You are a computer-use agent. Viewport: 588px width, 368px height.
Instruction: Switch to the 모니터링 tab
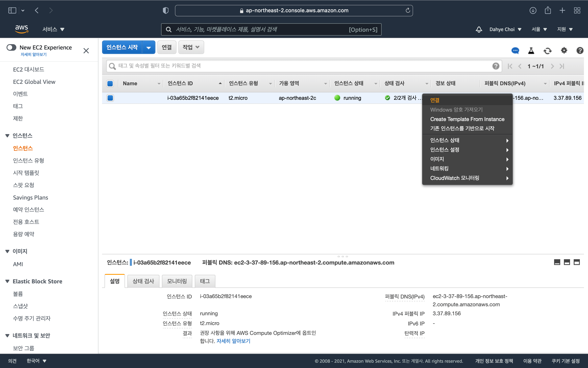click(177, 281)
